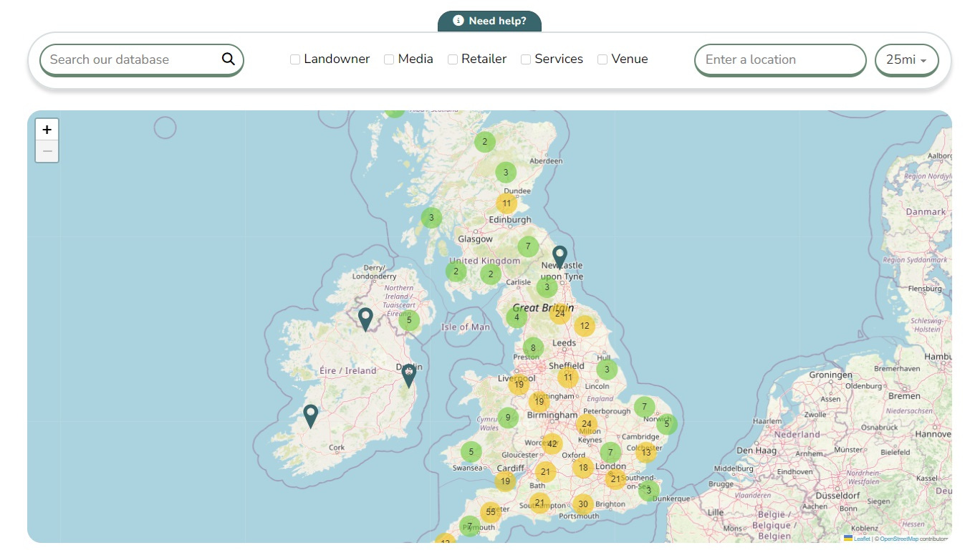Open the 19 cluster near Cardiff
The width and height of the screenshot is (980, 558).
click(x=506, y=481)
